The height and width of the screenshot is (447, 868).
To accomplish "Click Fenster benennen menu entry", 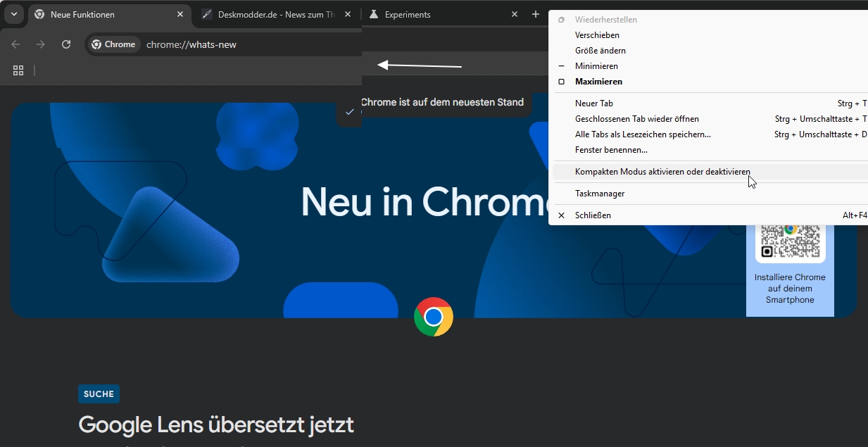I will click(610, 150).
